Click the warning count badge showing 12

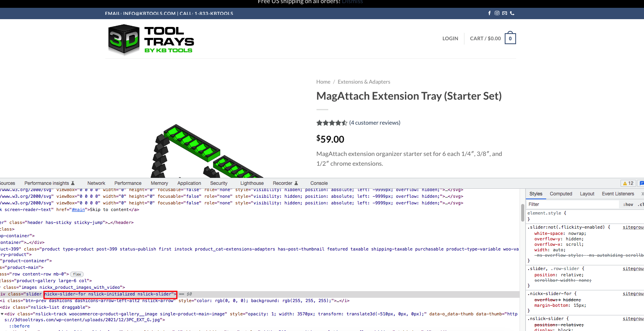click(628, 183)
